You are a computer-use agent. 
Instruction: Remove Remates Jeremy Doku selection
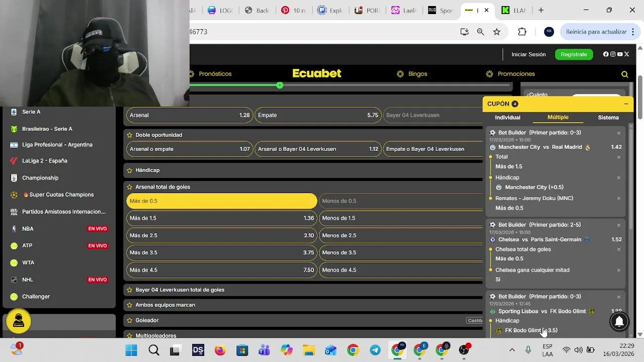(x=619, y=199)
